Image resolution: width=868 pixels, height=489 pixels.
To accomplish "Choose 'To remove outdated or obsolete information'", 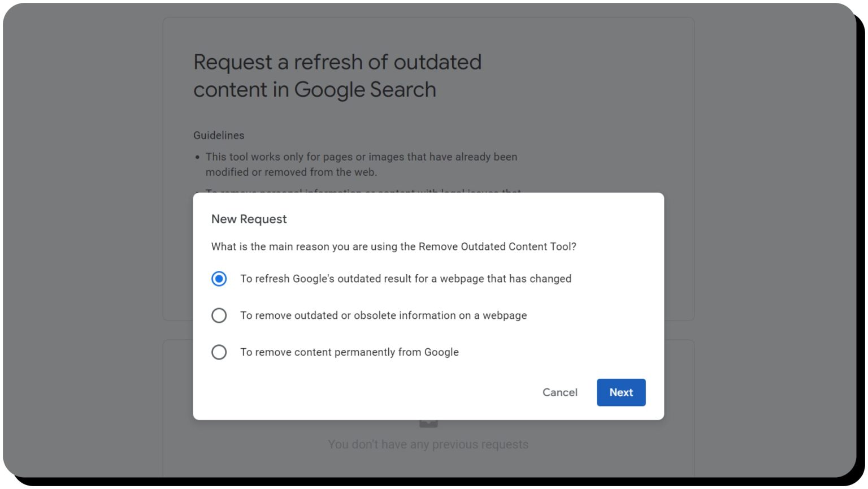I will point(219,315).
